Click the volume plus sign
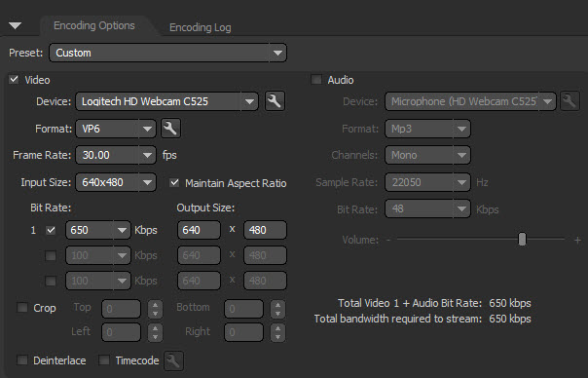 click(x=577, y=240)
